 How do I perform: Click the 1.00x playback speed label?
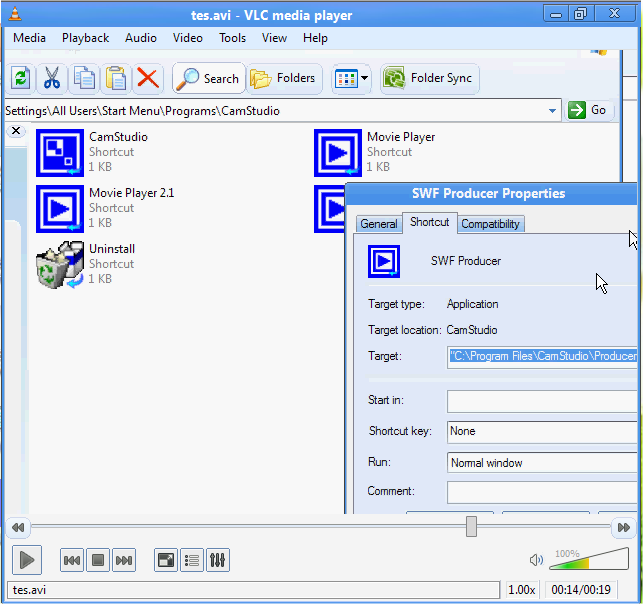[522, 590]
